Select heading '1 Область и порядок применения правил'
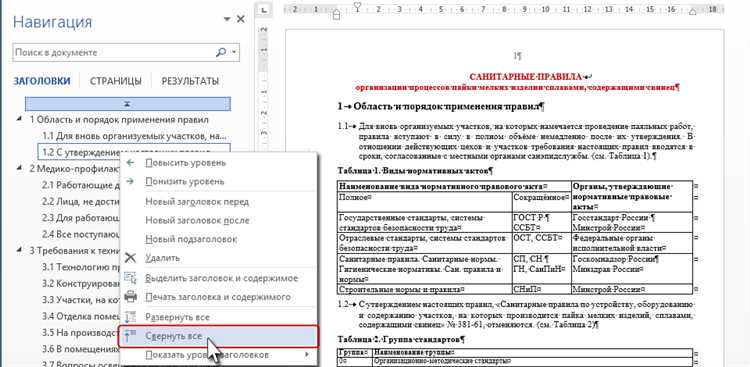The height and width of the screenshot is (367, 750). click(119, 120)
